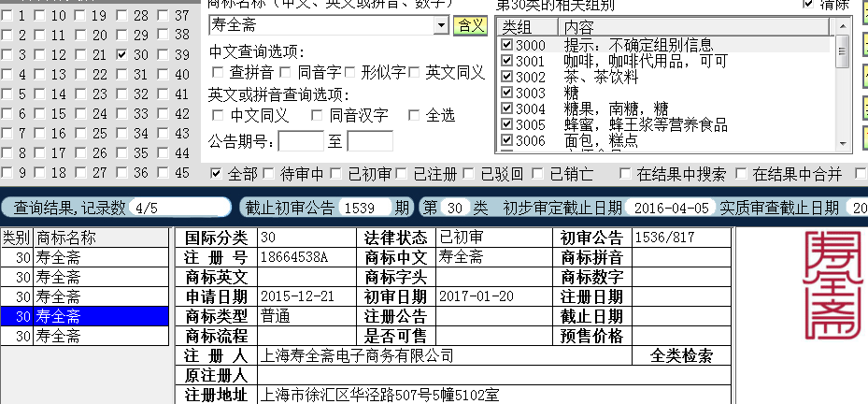Viewport: 868px width, 404px height.
Task: Click the 公告期号 start field
Action: click(x=301, y=141)
